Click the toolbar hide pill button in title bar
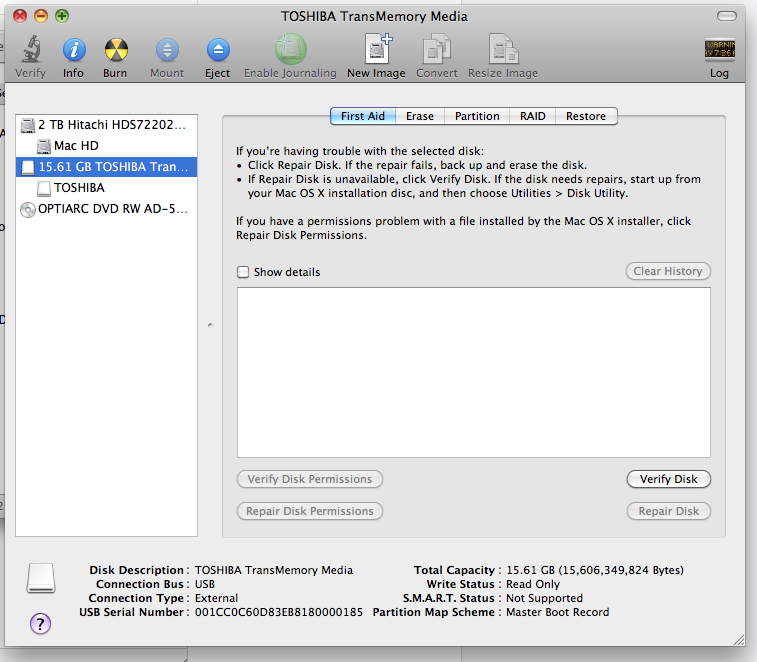 (x=727, y=16)
